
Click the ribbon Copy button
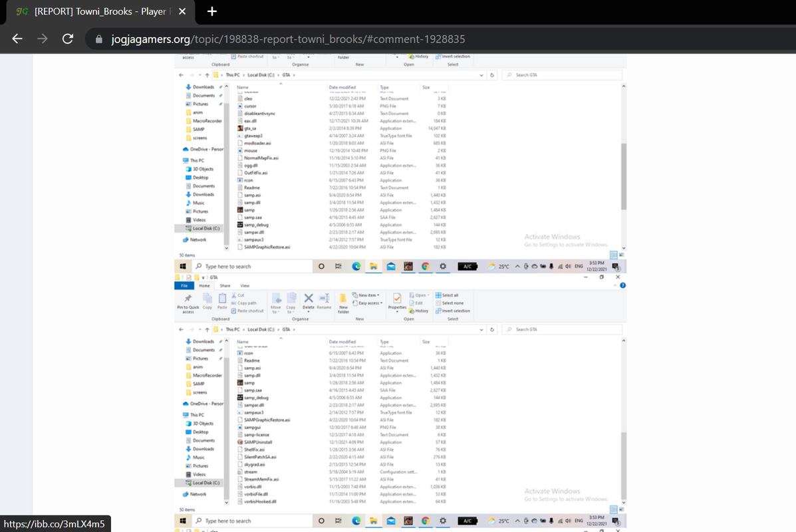click(207, 301)
